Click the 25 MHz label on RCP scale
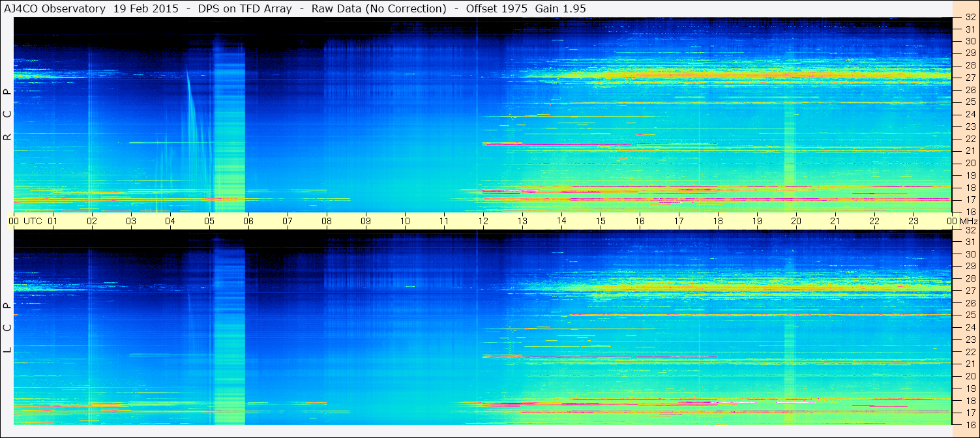This screenshot has height=438, width=980. click(x=970, y=102)
